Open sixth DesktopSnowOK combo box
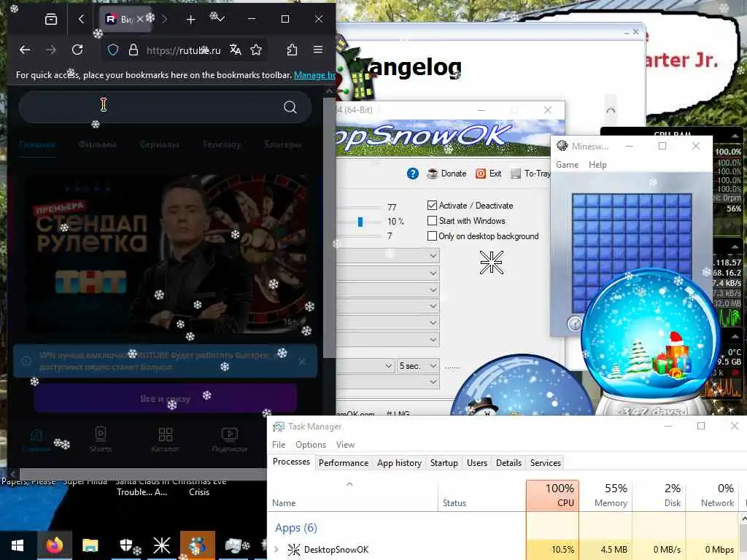 tap(388, 340)
